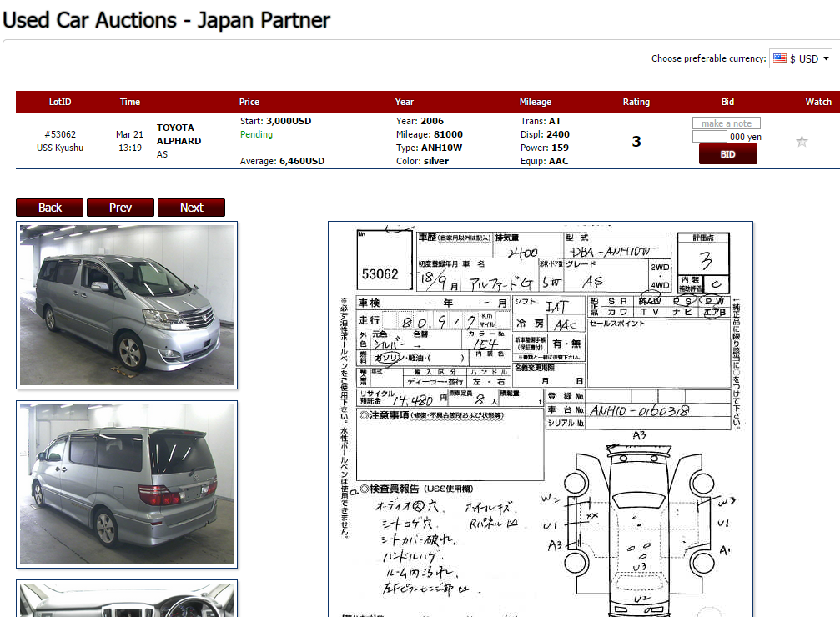Open the front view Alphard photo
Viewport: 840px width, 617px height.
(127, 305)
